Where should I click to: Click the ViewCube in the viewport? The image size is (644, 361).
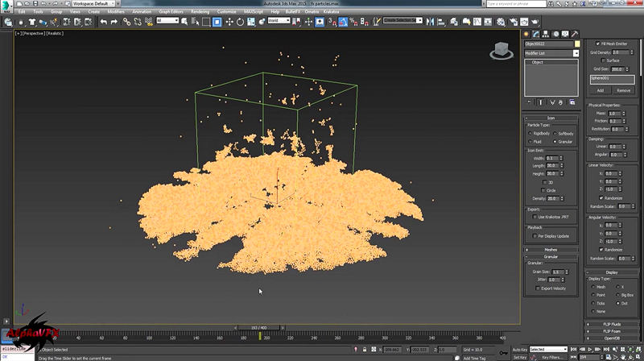(500, 50)
